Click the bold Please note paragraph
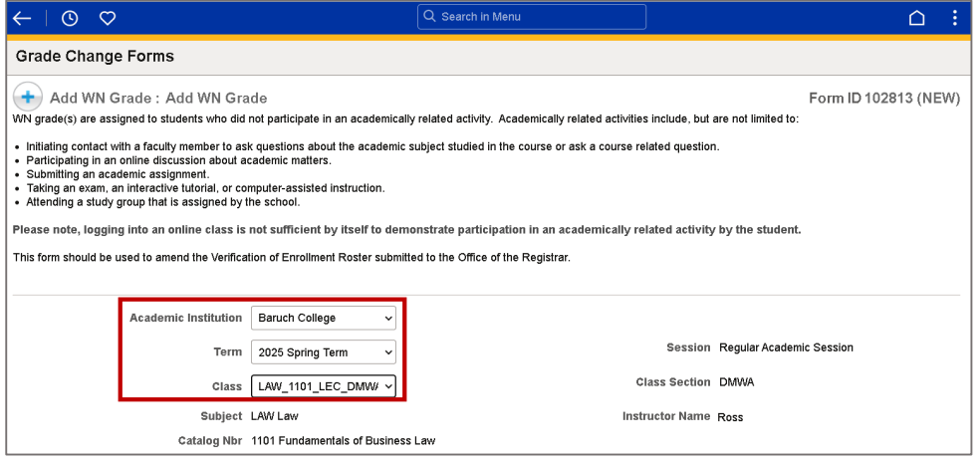The width and height of the screenshot is (980, 460). point(407,230)
